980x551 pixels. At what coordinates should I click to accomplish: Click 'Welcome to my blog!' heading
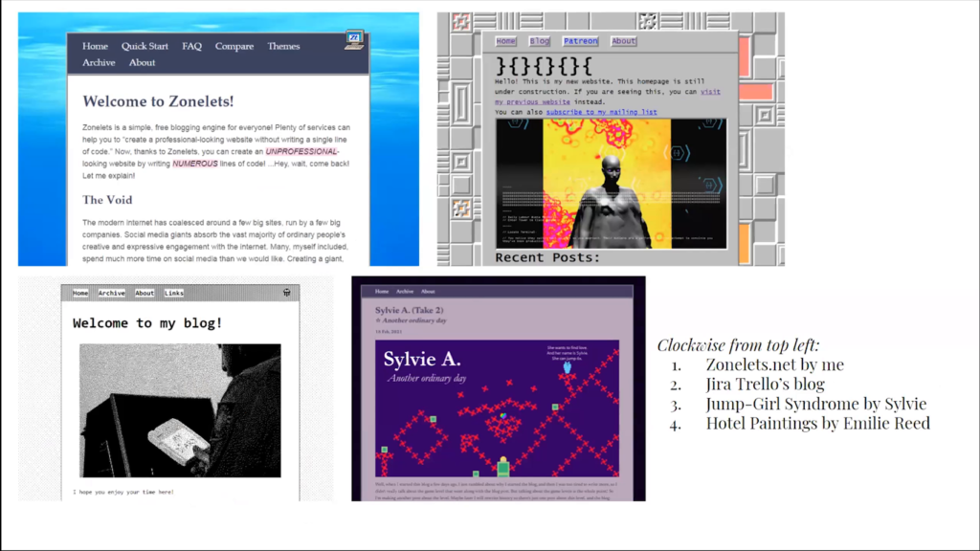[147, 323]
